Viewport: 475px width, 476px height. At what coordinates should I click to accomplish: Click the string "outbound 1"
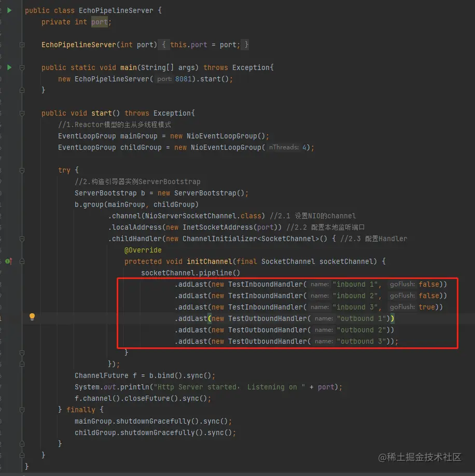pyautogui.click(x=361, y=318)
